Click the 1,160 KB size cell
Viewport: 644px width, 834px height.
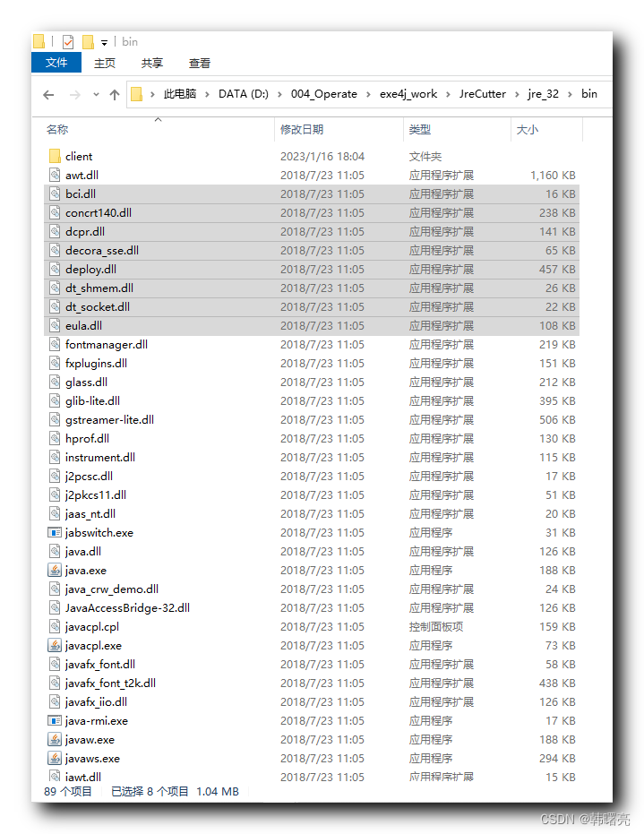coord(553,175)
